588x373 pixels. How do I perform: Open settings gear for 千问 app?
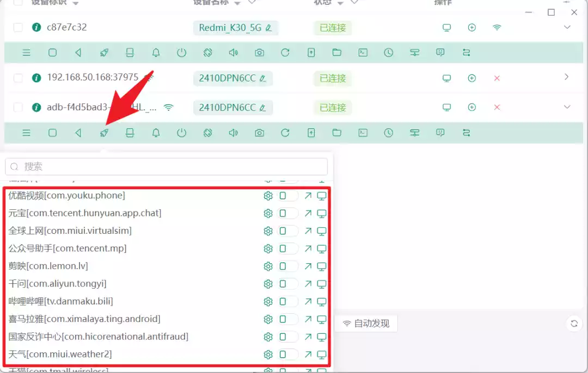pos(268,284)
